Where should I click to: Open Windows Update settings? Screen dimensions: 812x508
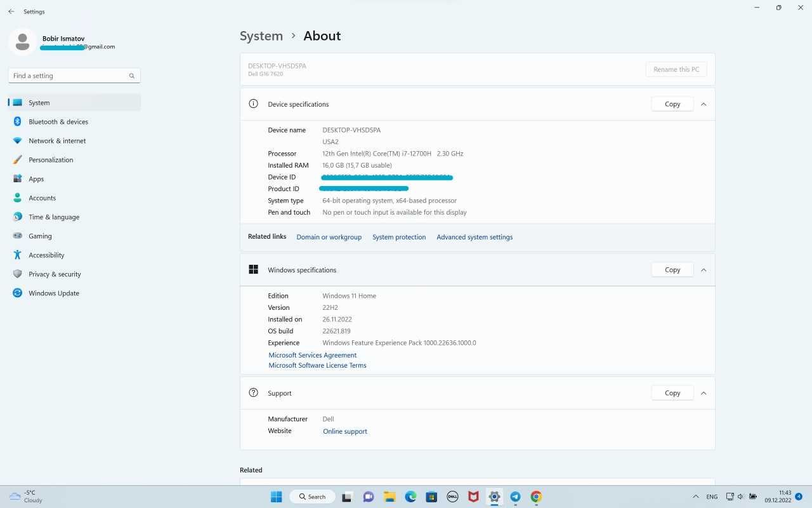click(x=74, y=293)
